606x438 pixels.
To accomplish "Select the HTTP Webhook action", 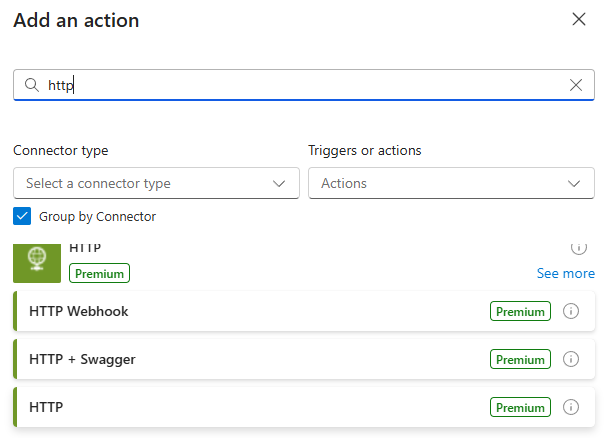I will (79, 311).
